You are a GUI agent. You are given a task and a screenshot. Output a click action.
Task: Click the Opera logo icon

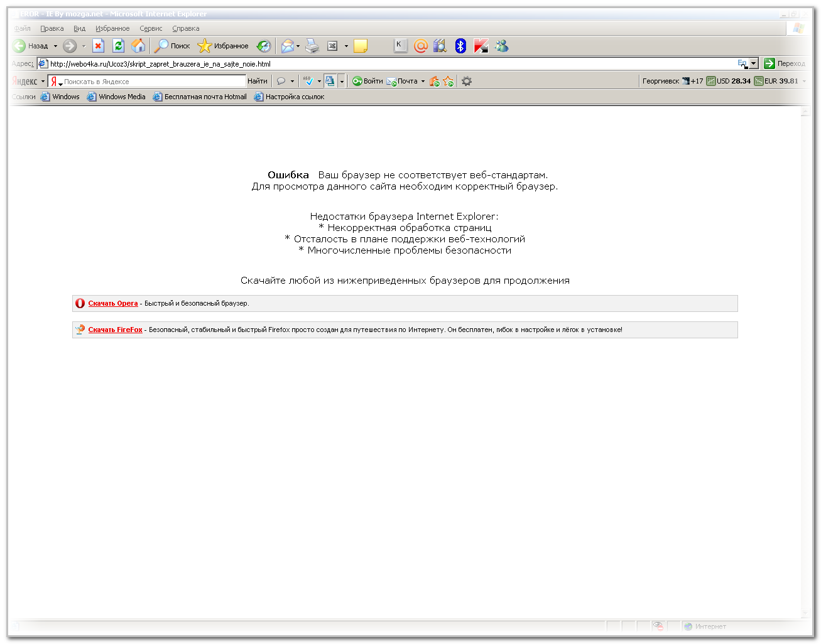click(x=80, y=303)
